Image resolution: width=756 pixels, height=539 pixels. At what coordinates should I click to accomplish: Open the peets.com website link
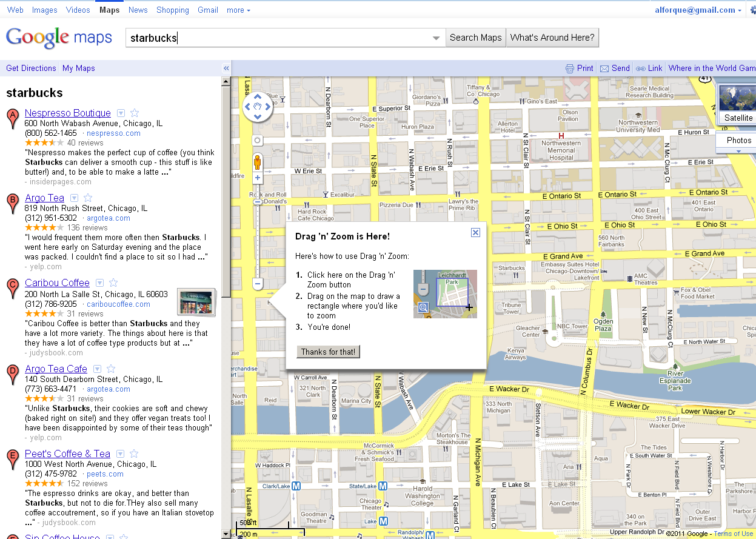click(x=105, y=474)
